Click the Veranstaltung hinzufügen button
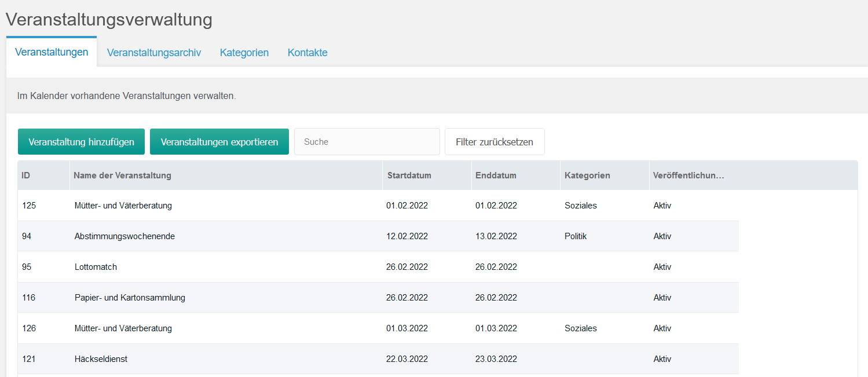Viewport: 868px width, 377px height. click(81, 141)
